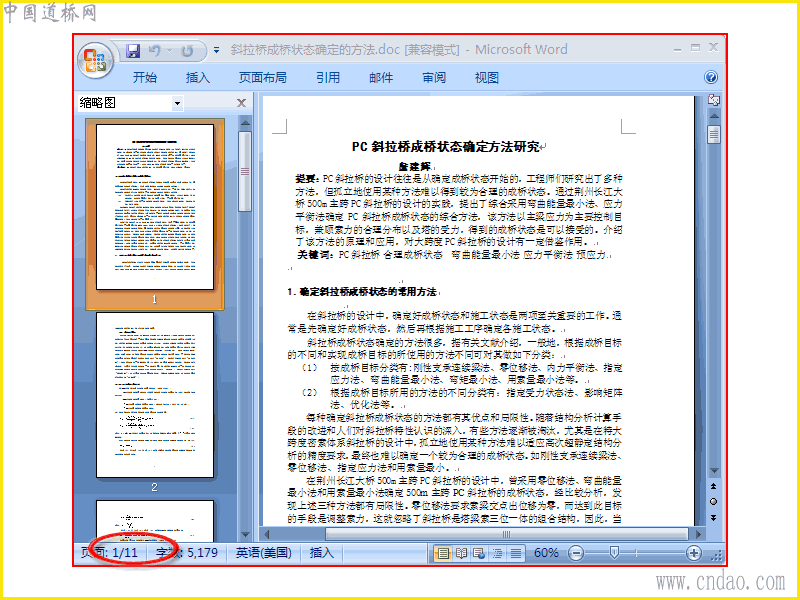Select page 2 thumbnail
The width and height of the screenshot is (800, 600).
pos(155,395)
